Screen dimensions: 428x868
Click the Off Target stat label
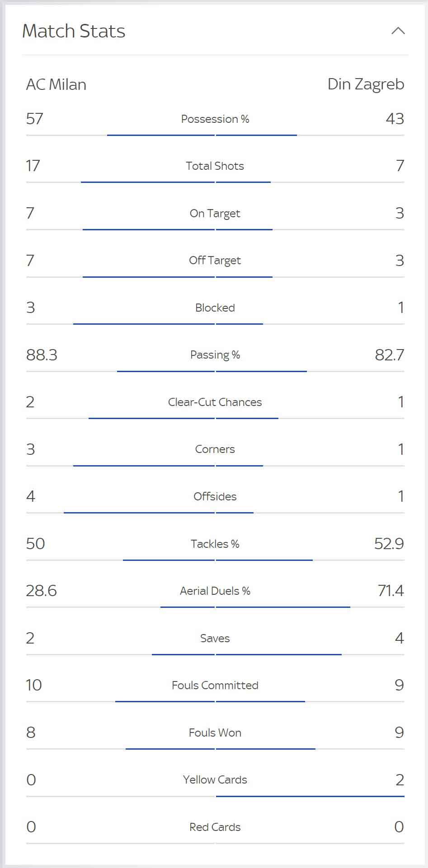(215, 260)
